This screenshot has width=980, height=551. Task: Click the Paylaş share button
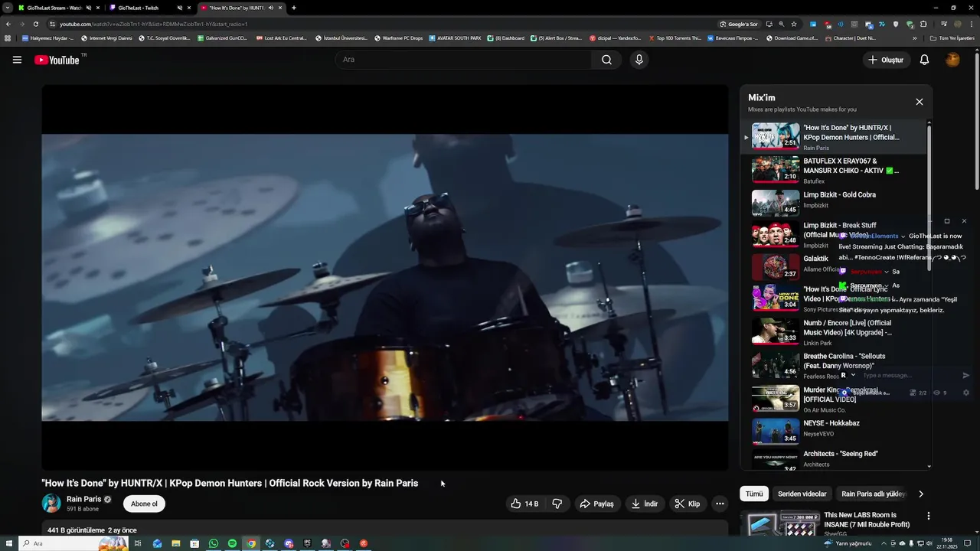tap(597, 504)
